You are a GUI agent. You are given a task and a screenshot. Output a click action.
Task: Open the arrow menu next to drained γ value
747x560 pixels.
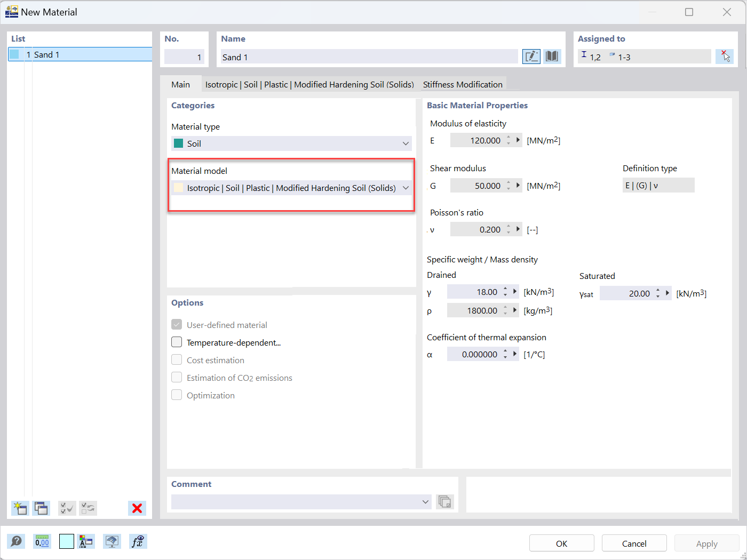(x=515, y=292)
